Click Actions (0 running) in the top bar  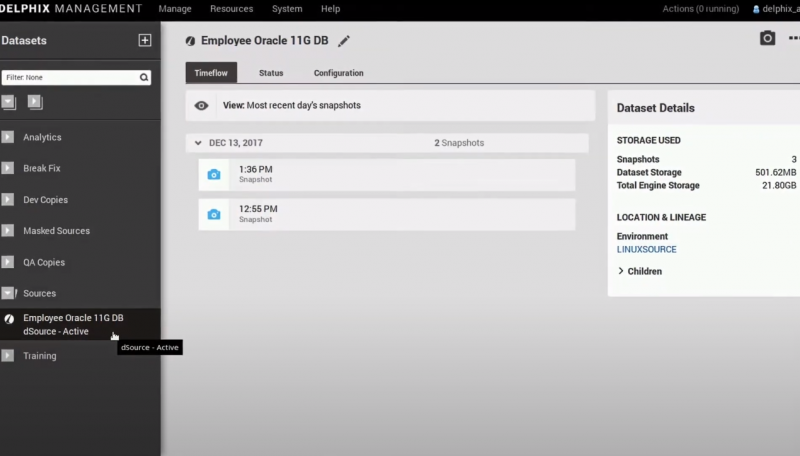tap(700, 9)
